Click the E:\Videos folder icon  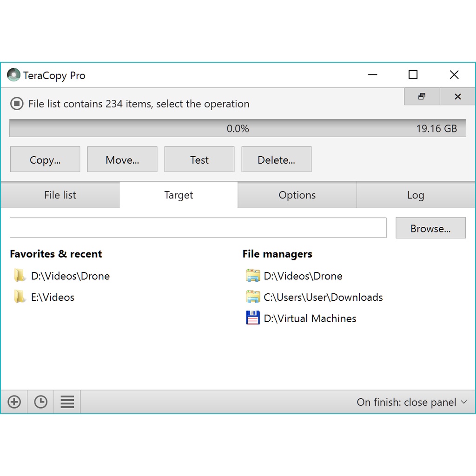[x=20, y=297]
